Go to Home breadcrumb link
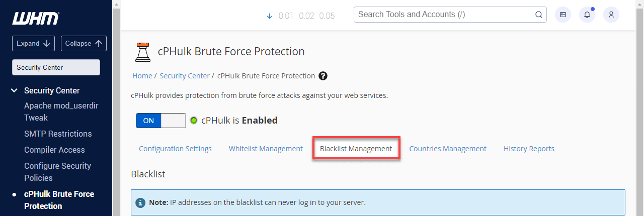 click(x=142, y=76)
